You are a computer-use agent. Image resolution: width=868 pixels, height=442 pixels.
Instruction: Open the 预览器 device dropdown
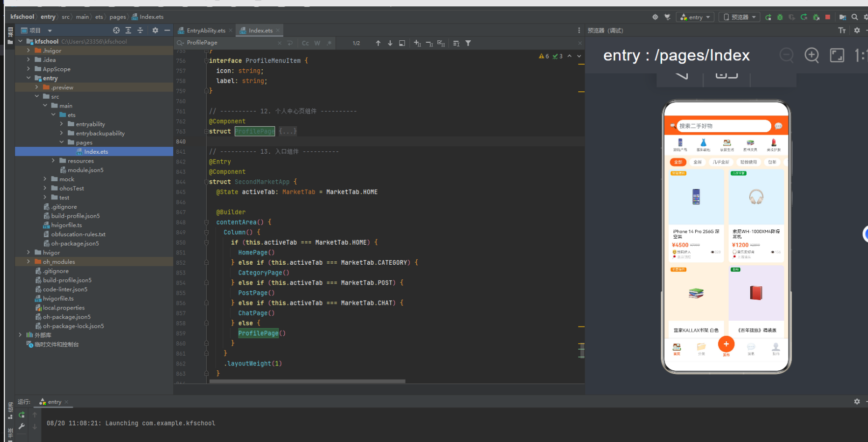739,17
